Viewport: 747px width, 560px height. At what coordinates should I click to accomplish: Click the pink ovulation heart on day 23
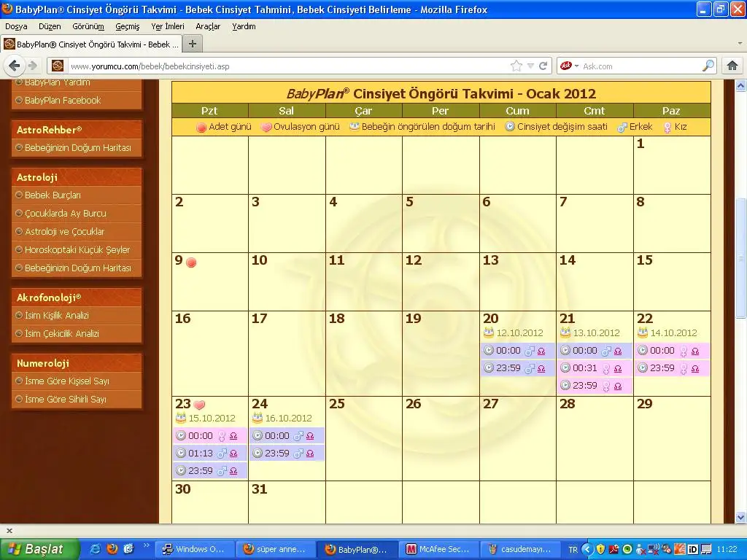click(200, 405)
